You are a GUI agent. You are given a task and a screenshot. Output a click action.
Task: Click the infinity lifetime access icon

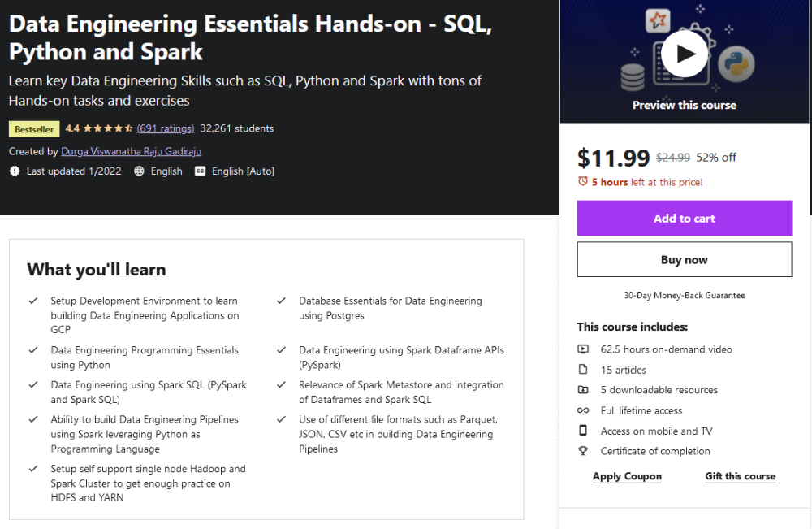(x=583, y=410)
